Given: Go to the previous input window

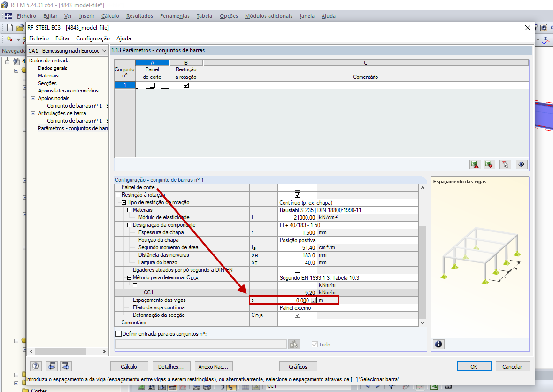Looking at the screenshot, I should point(52,366).
